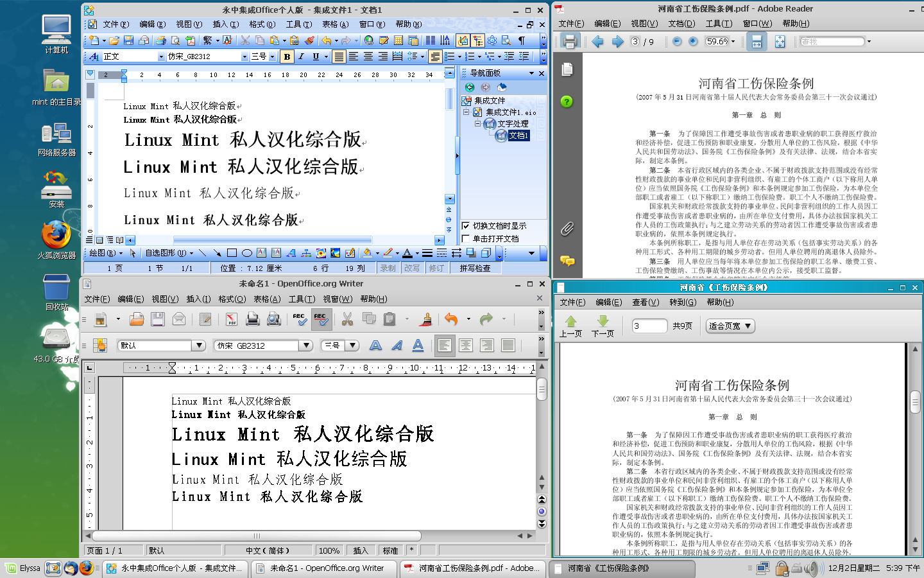Click Firefox launcher in bottom panel
This screenshot has width=924, height=578.
(87, 568)
